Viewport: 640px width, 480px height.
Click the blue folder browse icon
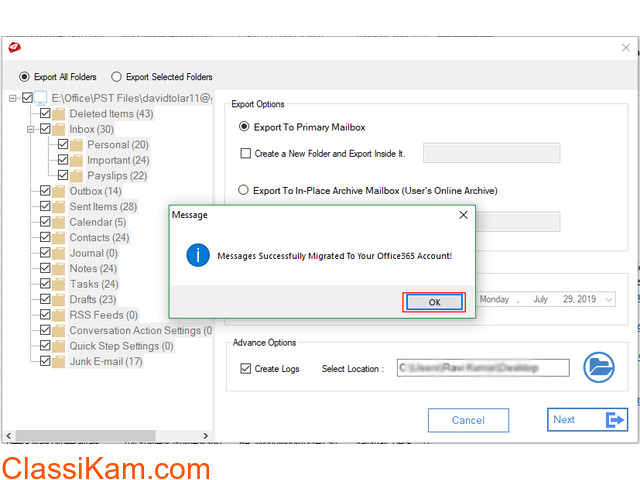coord(599,368)
